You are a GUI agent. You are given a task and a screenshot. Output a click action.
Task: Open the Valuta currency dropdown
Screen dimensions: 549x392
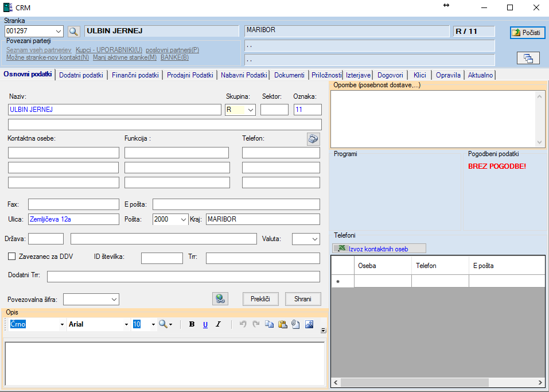pyautogui.click(x=315, y=239)
